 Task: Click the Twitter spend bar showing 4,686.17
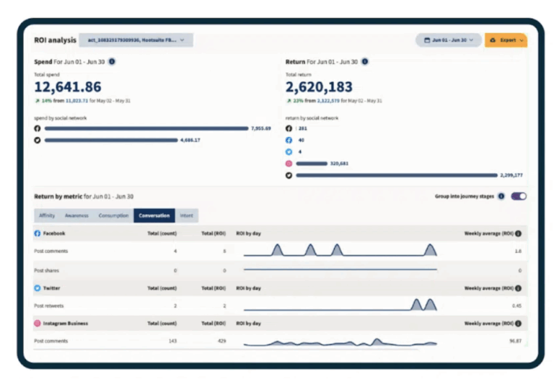(x=111, y=140)
